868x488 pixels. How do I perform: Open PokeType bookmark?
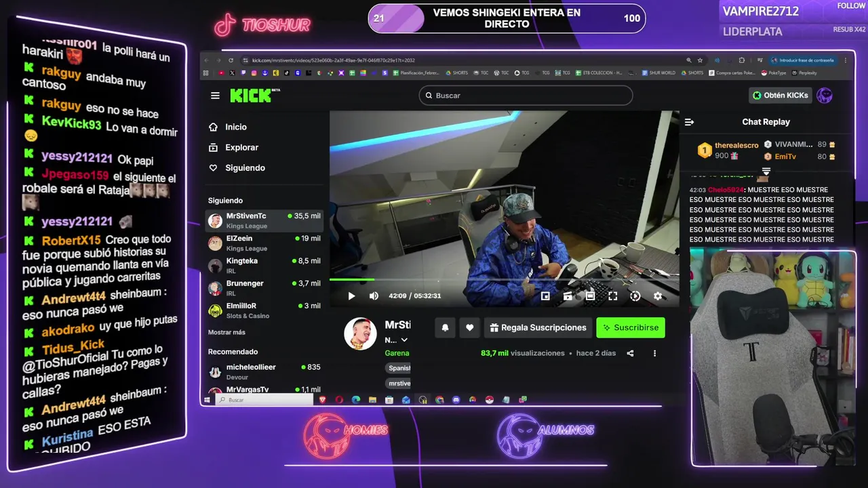(774, 73)
